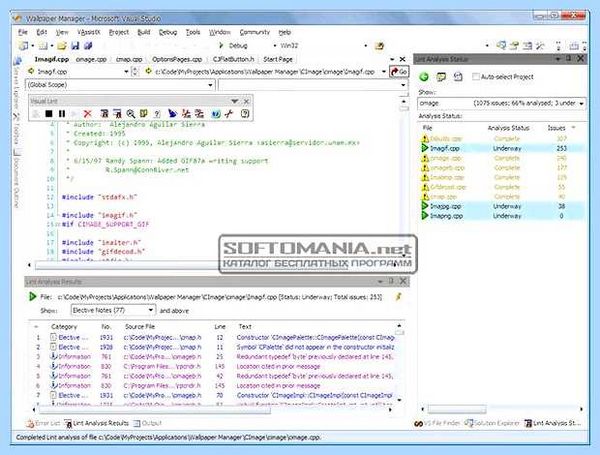
Task: Select result row 3 Redundant typedef message
Action: pyautogui.click(x=214, y=357)
